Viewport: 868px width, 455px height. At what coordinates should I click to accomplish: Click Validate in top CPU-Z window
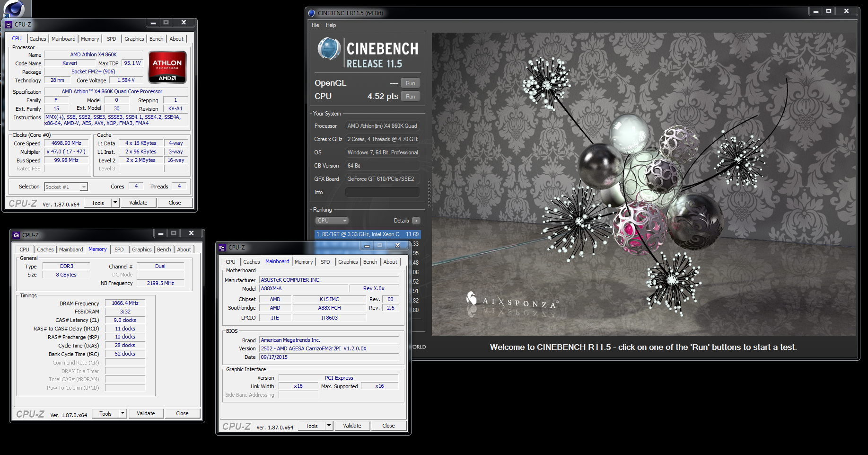click(138, 203)
